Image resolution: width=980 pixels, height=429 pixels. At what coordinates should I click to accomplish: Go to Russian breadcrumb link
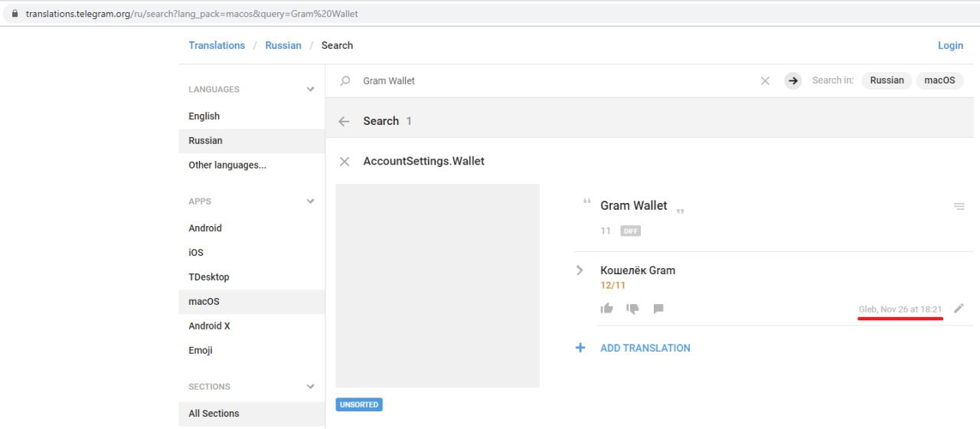[x=283, y=45]
